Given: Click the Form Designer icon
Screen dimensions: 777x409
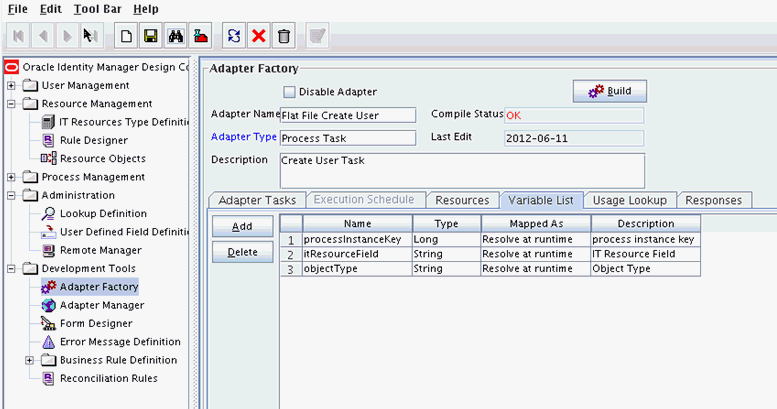Looking at the screenshot, I should tap(49, 323).
